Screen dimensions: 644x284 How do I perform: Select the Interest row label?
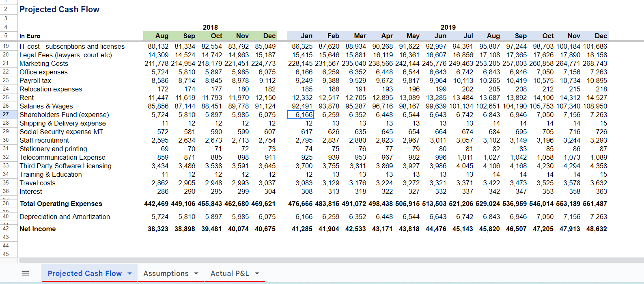tap(31, 191)
